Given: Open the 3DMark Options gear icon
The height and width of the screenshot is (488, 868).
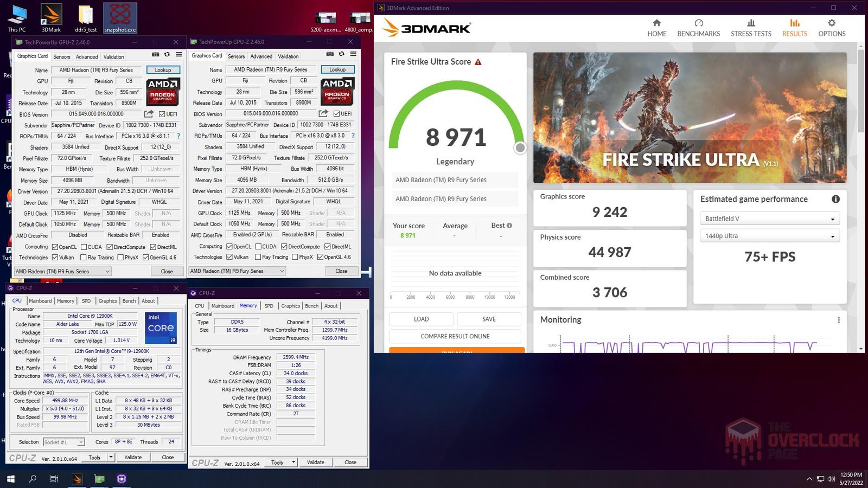Looking at the screenshot, I should pos(831,23).
